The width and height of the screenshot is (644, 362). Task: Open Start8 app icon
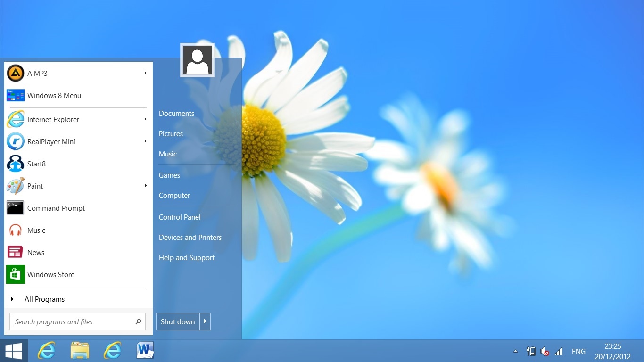pos(16,164)
